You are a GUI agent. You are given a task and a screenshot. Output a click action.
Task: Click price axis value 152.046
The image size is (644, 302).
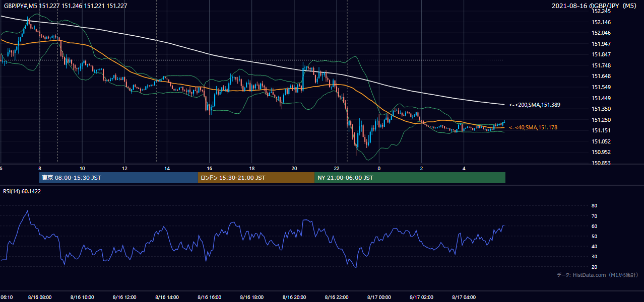tap(601, 33)
